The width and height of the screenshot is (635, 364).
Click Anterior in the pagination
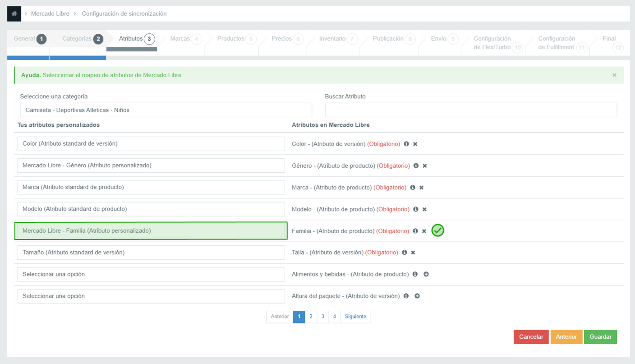280,317
